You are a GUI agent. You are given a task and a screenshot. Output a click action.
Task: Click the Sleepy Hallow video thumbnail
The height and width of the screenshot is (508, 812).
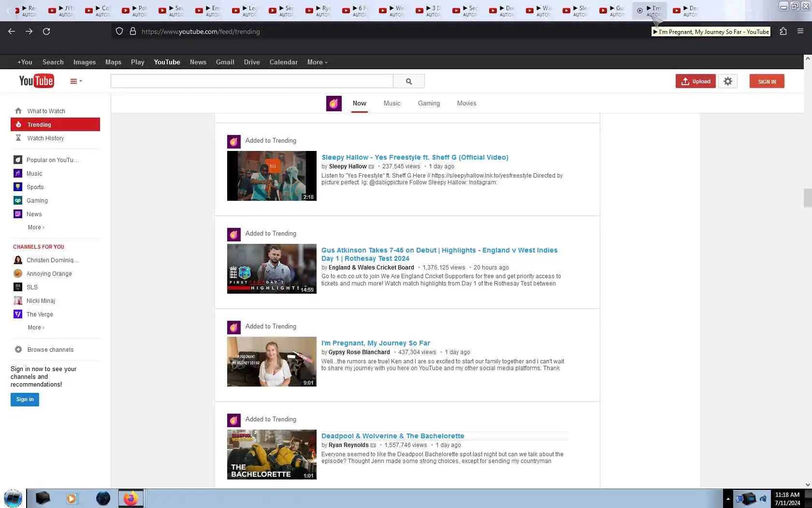tap(272, 176)
